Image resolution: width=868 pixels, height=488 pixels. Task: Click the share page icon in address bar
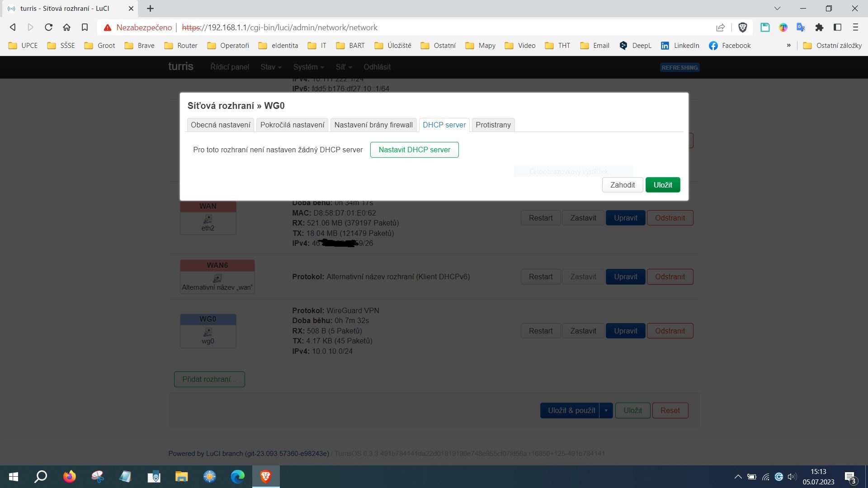[720, 28]
